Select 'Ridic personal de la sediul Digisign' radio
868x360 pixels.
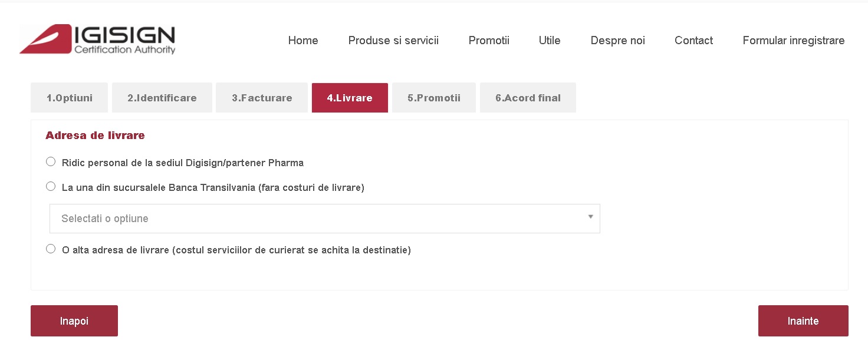pos(51,161)
